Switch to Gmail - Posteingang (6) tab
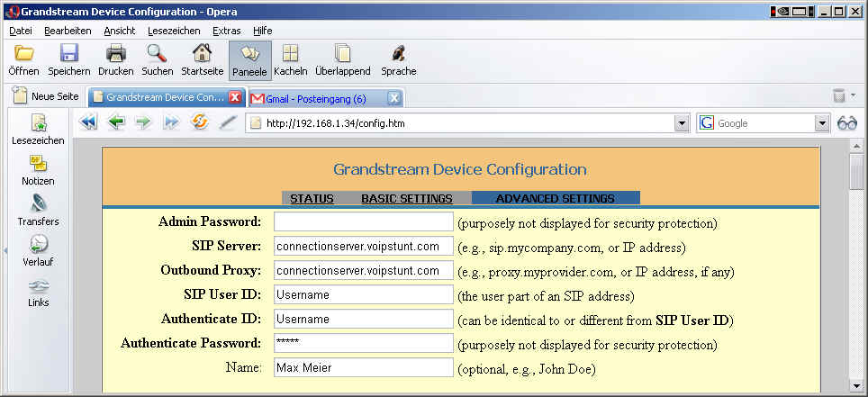 pos(316,98)
